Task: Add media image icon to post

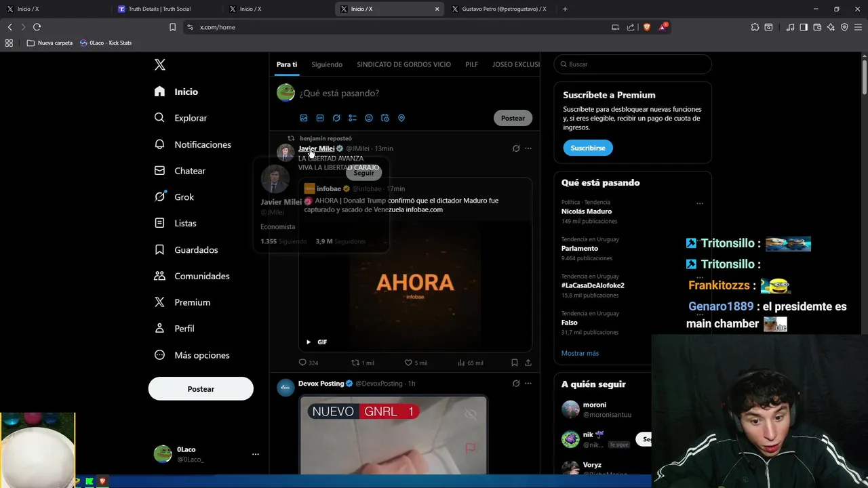Action: coord(304,118)
